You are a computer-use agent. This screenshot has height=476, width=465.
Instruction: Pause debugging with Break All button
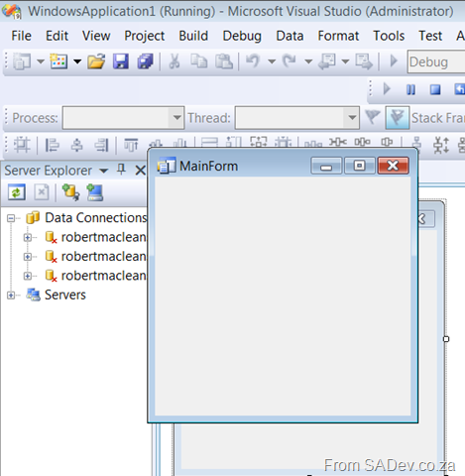tap(410, 89)
